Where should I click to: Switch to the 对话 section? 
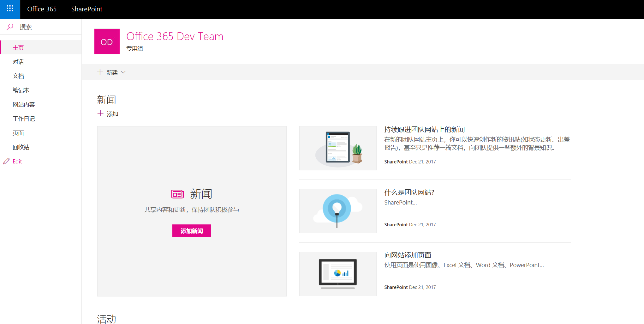click(18, 61)
